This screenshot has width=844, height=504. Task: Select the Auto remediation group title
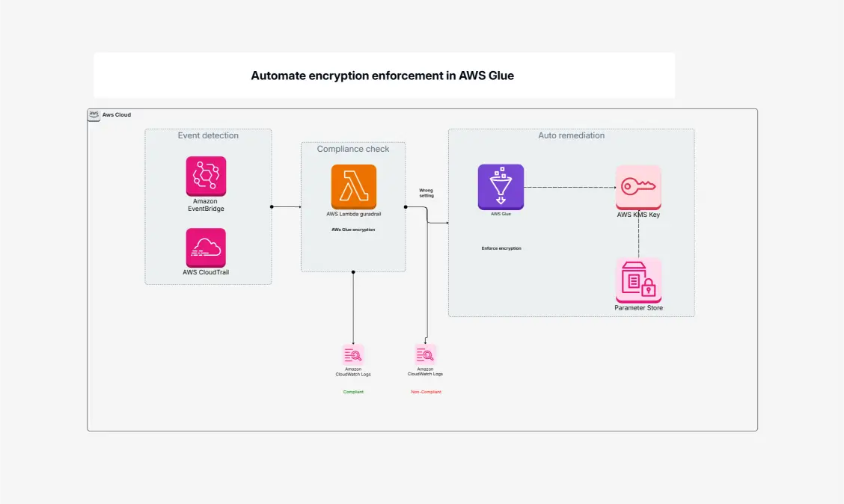coord(571,135)
